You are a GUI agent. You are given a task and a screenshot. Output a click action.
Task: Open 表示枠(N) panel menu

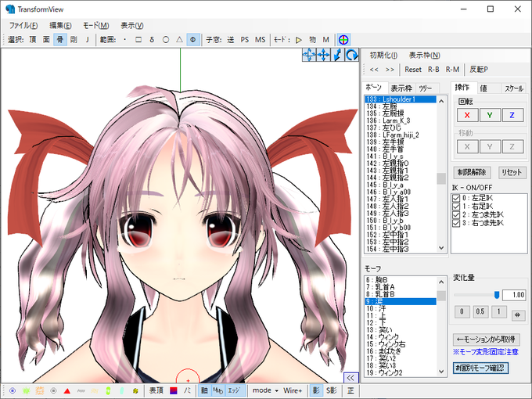pos(425,55)
